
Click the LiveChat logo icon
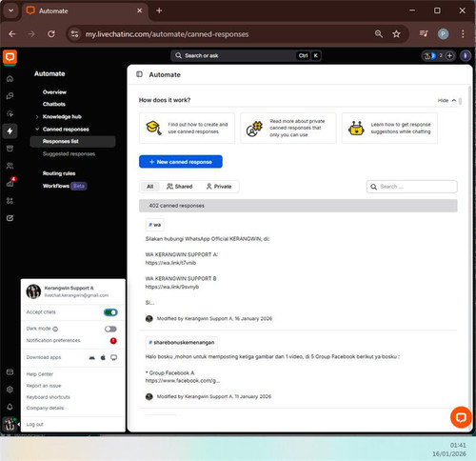pyautogui.click(x=10, y=57)
